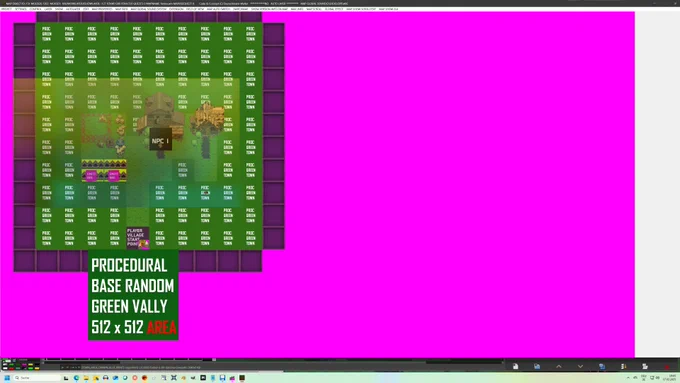Click the file path text in status bar
This screenshot has height=383, width=680.
click(x=141, y=367)
